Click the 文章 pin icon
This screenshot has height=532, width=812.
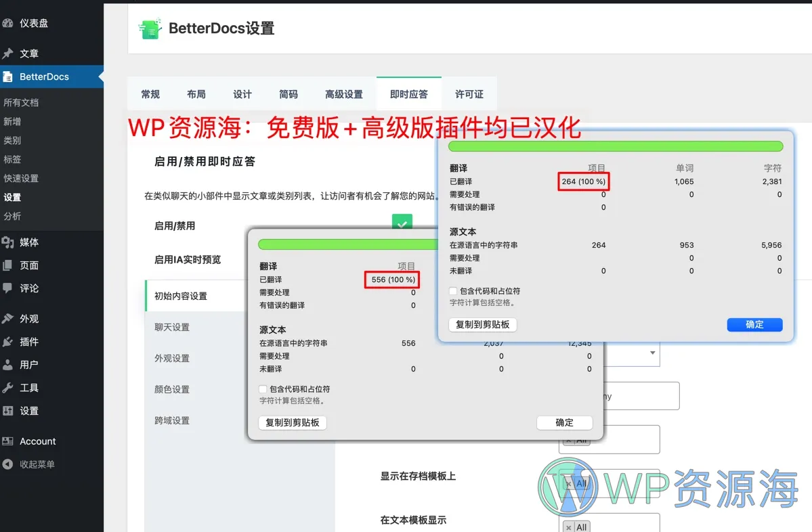(x=7, y=53)
